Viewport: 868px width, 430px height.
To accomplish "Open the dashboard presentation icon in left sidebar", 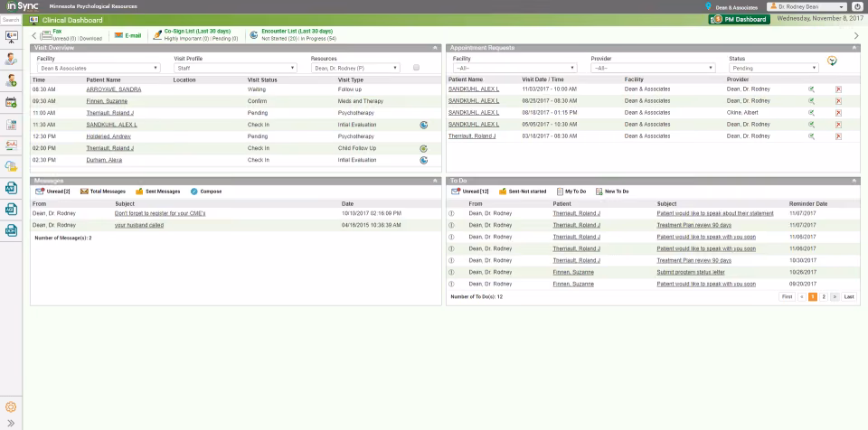I will tap(11, 36).
